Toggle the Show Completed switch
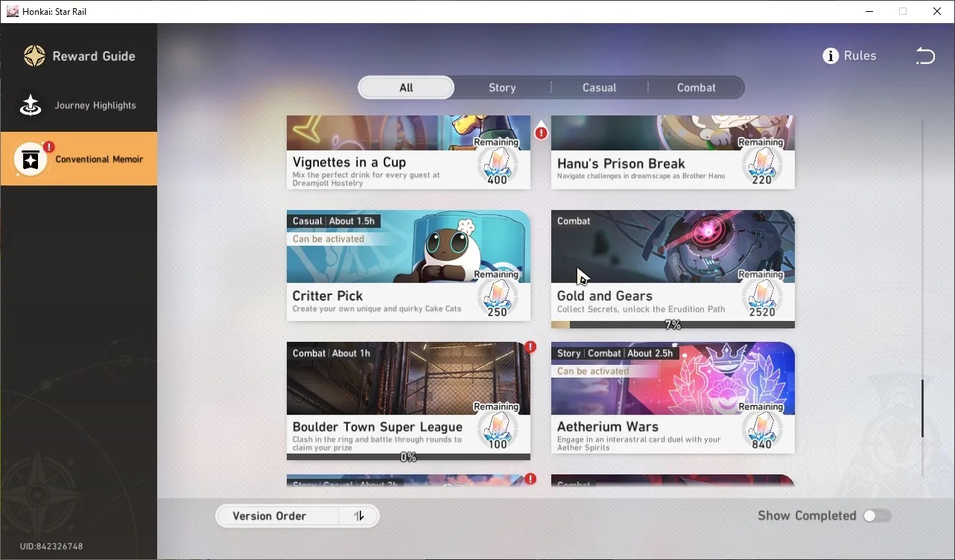The image size is (955, 560). tap(877, 515)
